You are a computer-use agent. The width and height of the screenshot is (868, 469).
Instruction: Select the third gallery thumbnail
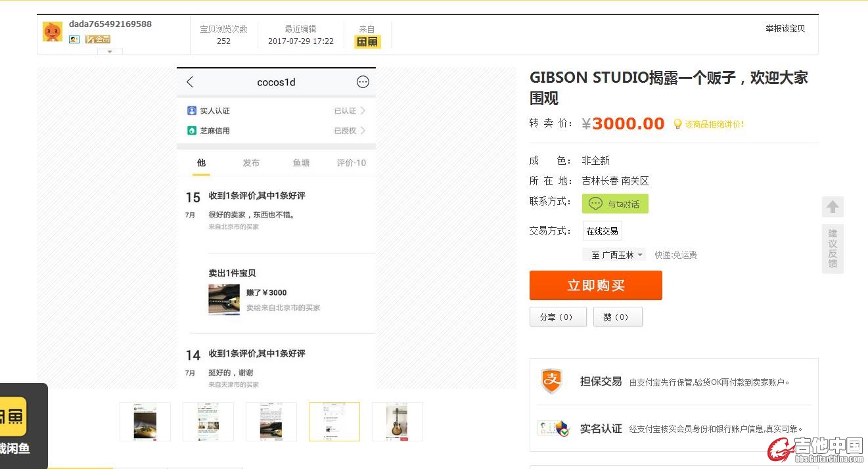271,422
